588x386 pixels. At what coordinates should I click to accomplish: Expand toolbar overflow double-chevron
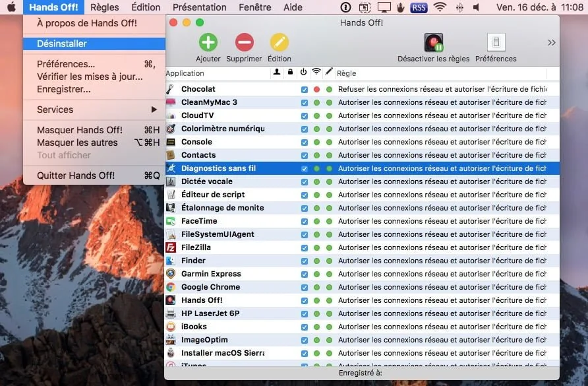(551, 42)
